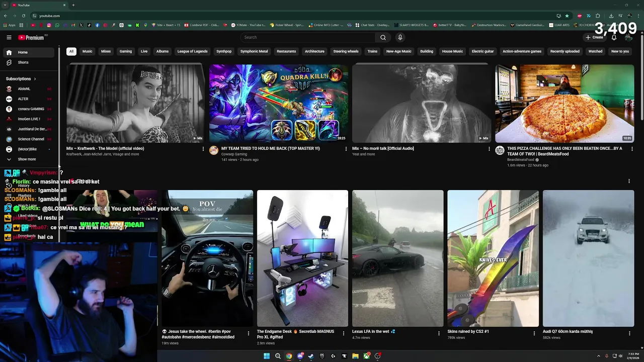
Task: Open the Chrome extensions puzzle icon
Action: pyautogui.click(x=598, y=16)
